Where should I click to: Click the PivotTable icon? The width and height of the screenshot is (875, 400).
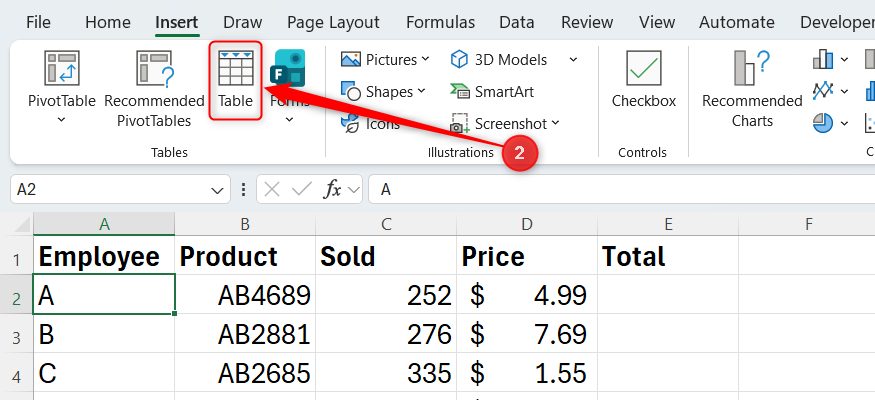click(x=62, y=68)
